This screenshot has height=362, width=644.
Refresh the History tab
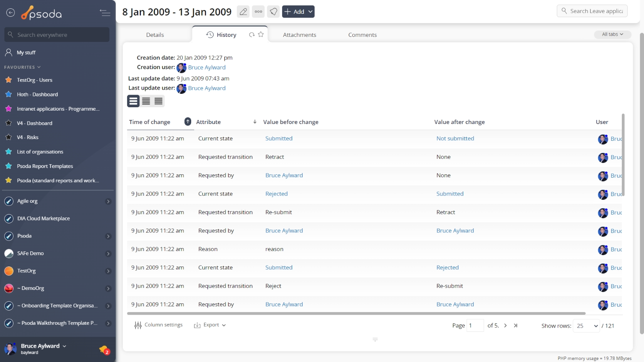click(x=252, y=35)
